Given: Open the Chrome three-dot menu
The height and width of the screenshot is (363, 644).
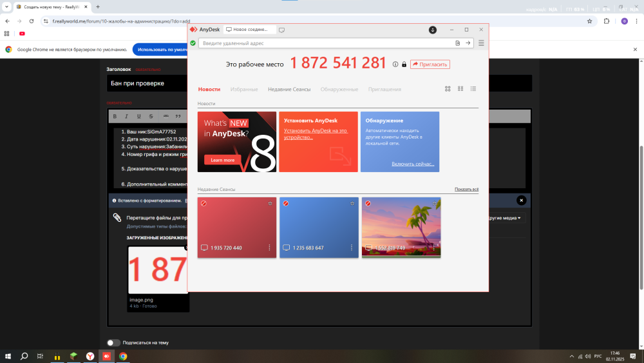Looking at the screenshot, I should pos(637,21).
